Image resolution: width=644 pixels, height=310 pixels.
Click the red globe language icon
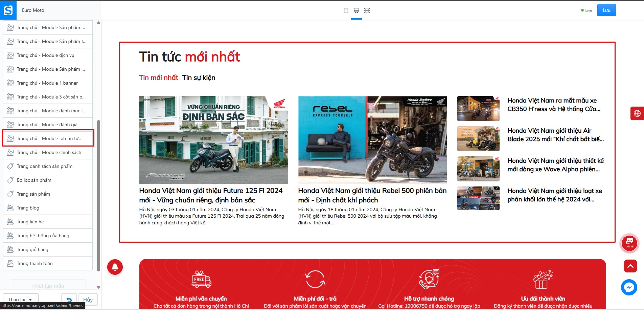click(x=637, y=113)
